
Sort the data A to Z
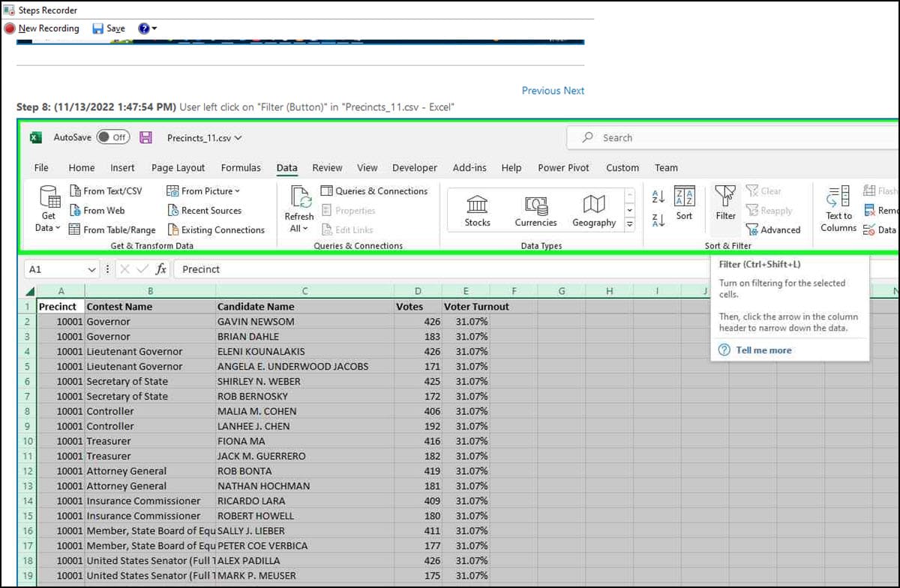pos(656,196)
